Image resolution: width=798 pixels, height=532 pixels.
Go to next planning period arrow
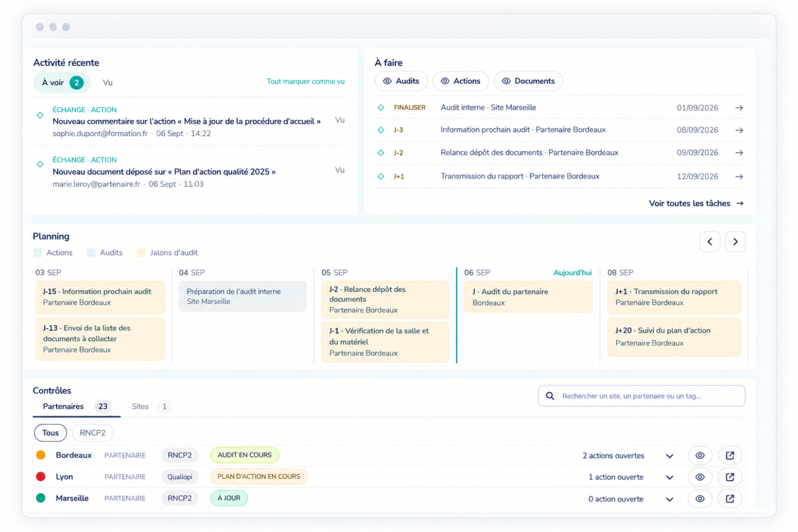point(735,242)
